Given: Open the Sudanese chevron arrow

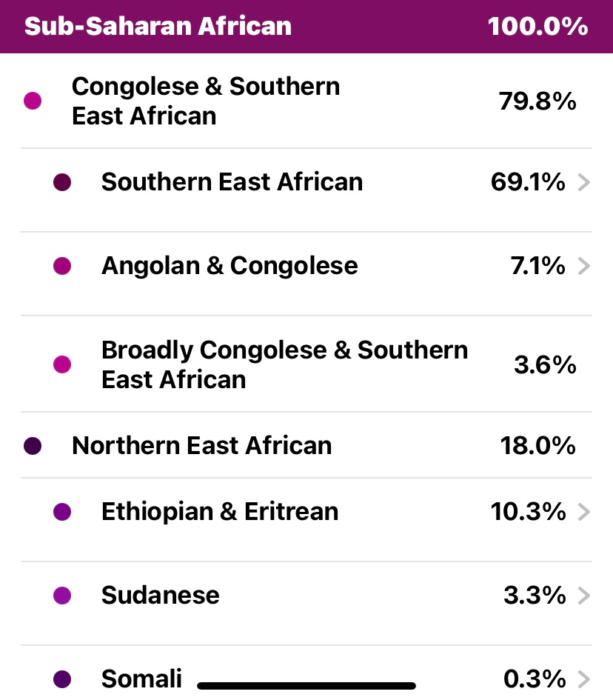Looking at the screenshot, I should [x=584, y=596].
